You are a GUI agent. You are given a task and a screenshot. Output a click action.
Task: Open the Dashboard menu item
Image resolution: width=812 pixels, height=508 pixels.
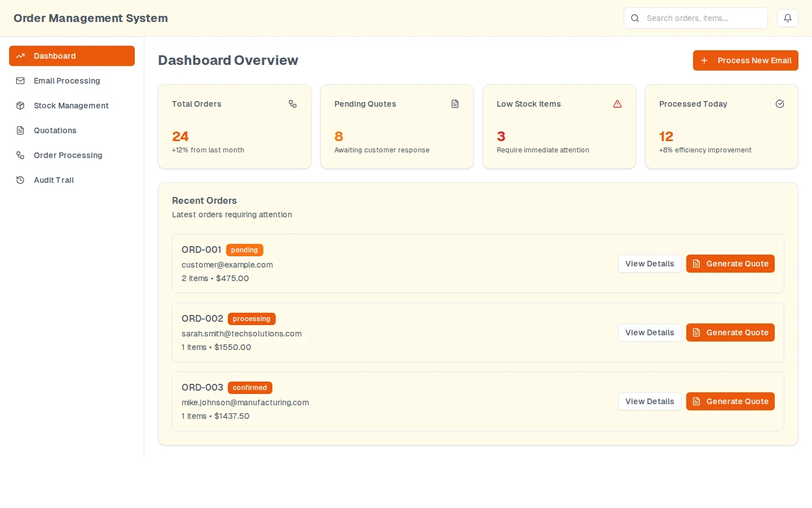coord(72,56)
